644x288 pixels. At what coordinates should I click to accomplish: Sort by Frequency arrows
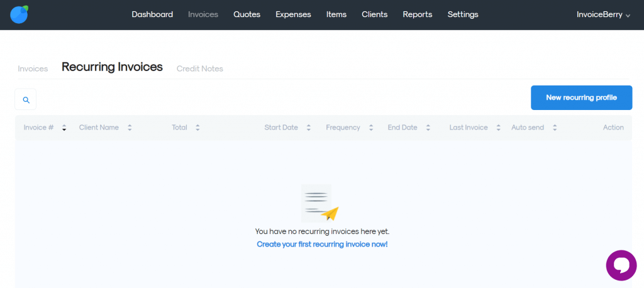[x=371, y=128]
